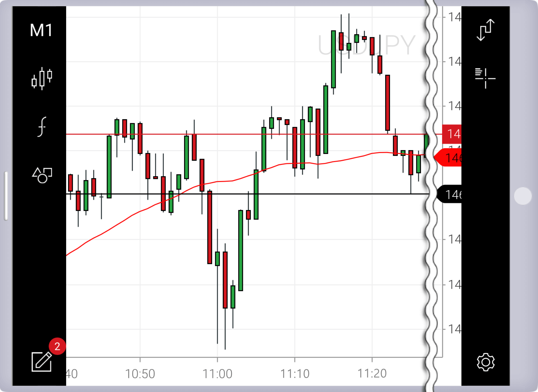Screen dimensions: 538x392
Task: Open the indicators function icon
Action: [x=42, y=127]
